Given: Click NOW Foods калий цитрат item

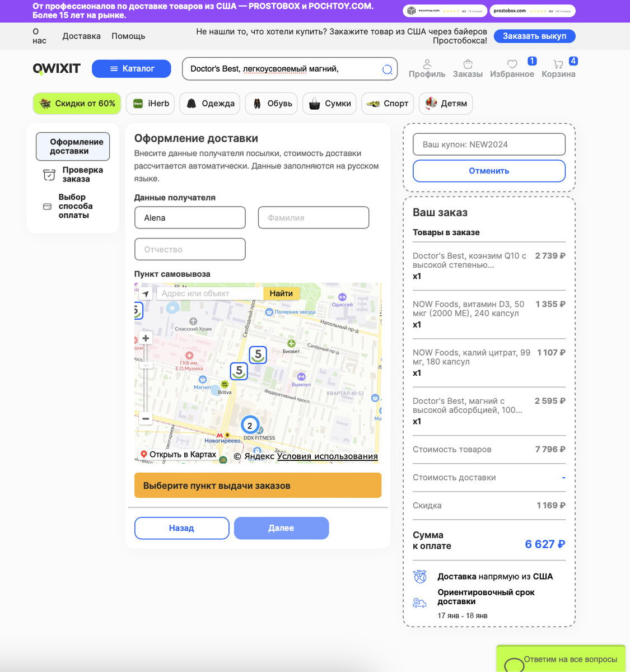Looking at the screenshot, I should coord(489,362).
